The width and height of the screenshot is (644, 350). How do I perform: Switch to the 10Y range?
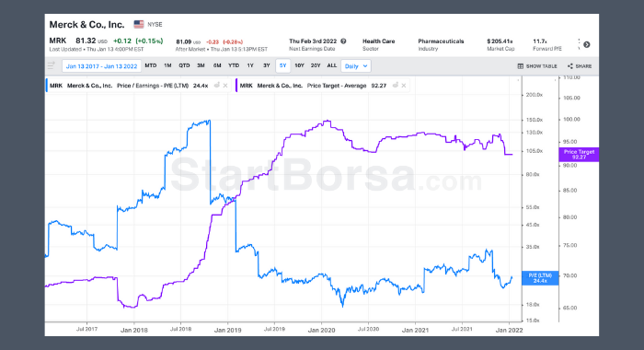(x=299, y=65)
